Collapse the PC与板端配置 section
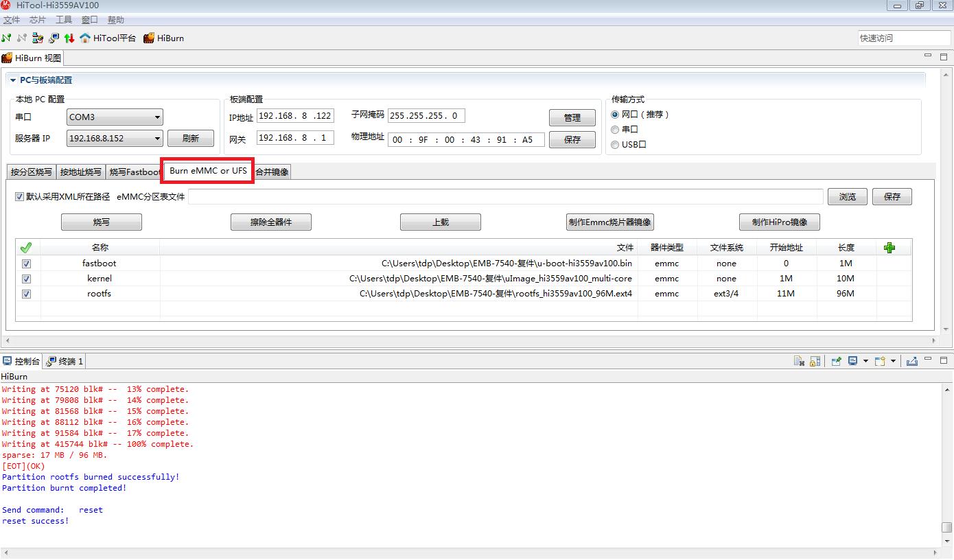 (x=13, y=80)
